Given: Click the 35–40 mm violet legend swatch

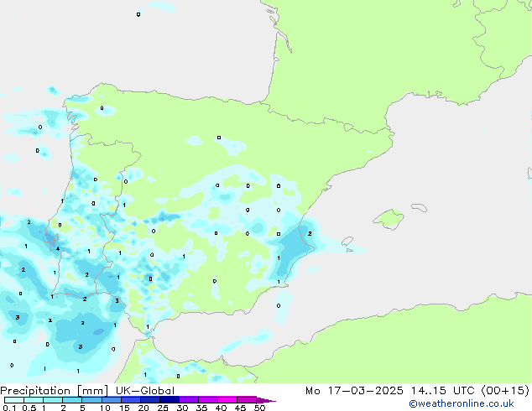Looking at the screenshot, I should coord(208,400).
